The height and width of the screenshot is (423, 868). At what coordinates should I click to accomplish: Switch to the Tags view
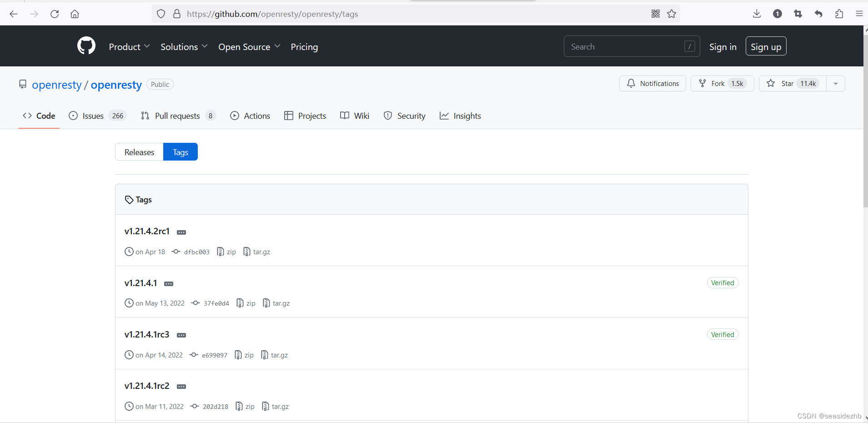[181, 152]
